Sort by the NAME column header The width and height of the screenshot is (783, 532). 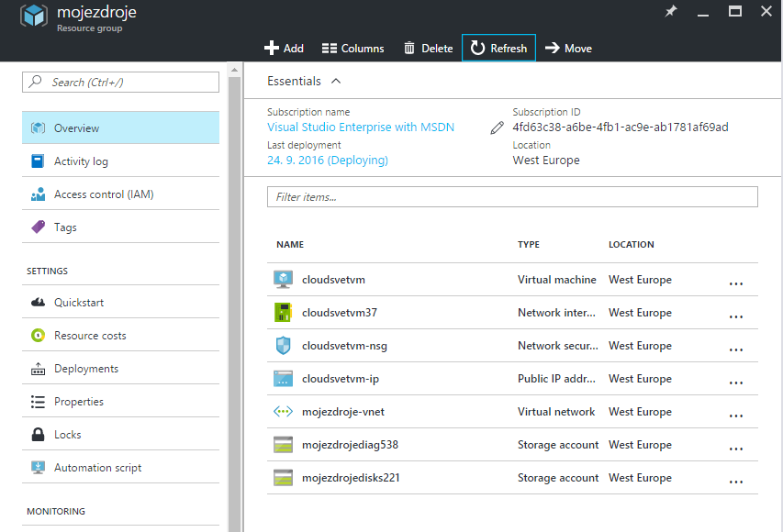tap(290, 244)
